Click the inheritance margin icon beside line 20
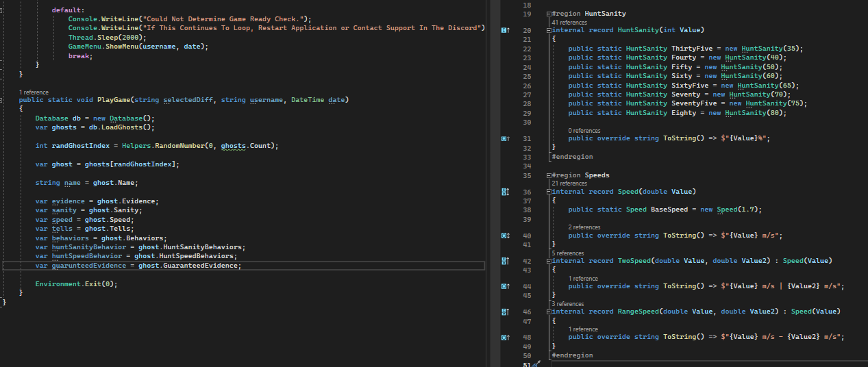868x367 pixels. point(505,30)
